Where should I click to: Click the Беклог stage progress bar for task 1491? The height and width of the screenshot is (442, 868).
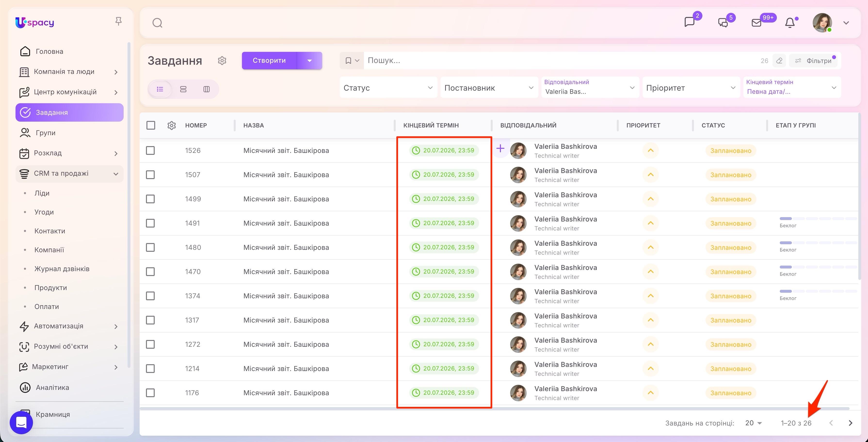[x=818, y=219]
